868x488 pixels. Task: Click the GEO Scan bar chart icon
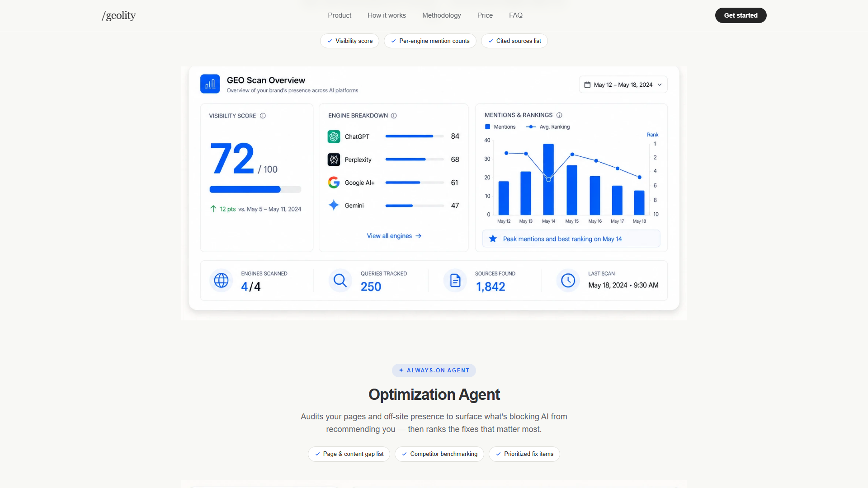[x=210, y=84]
